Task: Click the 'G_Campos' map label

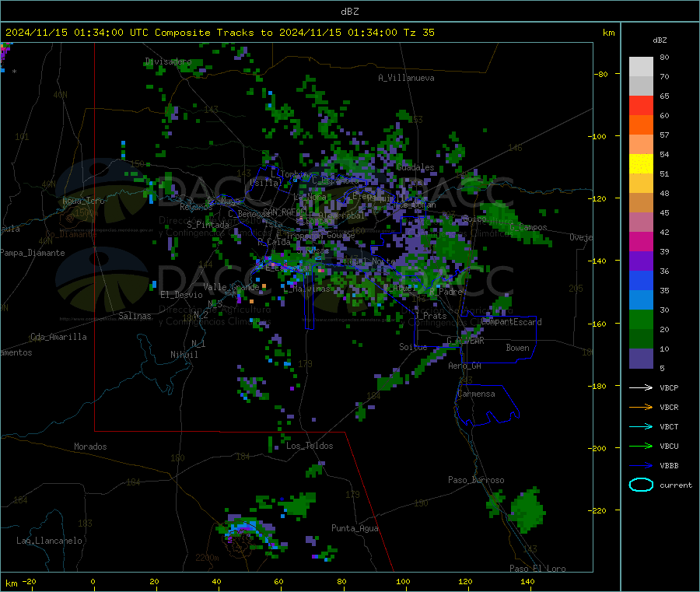Action: click(528, 227)
